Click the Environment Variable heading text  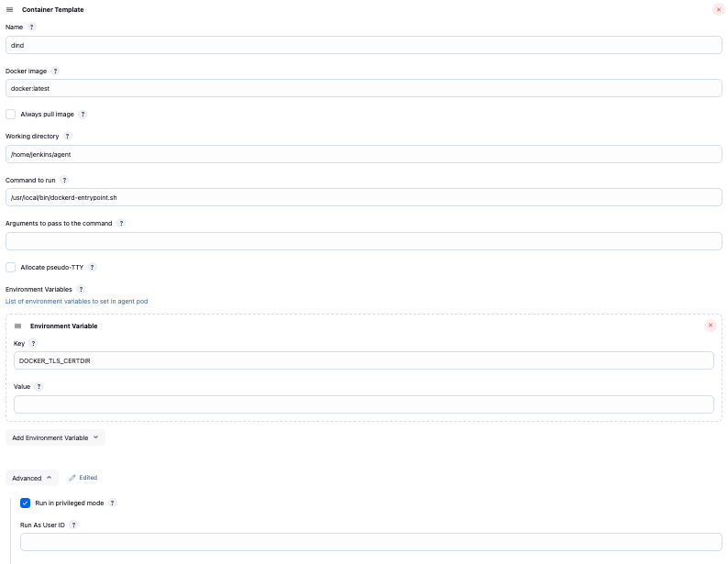coord(63,326)
